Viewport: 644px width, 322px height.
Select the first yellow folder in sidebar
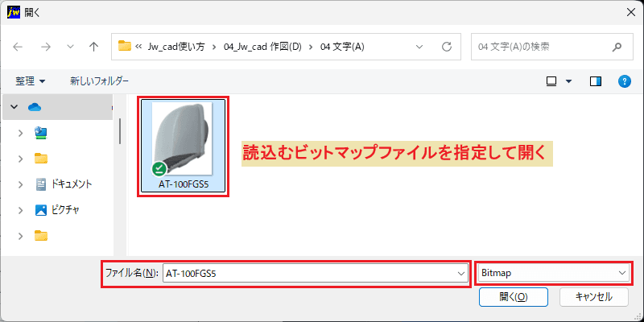coord(41,159)
